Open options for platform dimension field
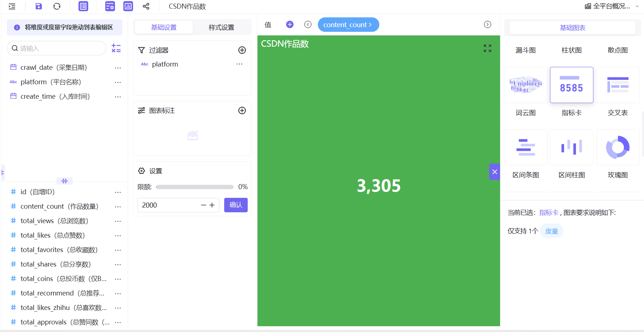Viewport: 644px width, 332px height. (118, 82)
